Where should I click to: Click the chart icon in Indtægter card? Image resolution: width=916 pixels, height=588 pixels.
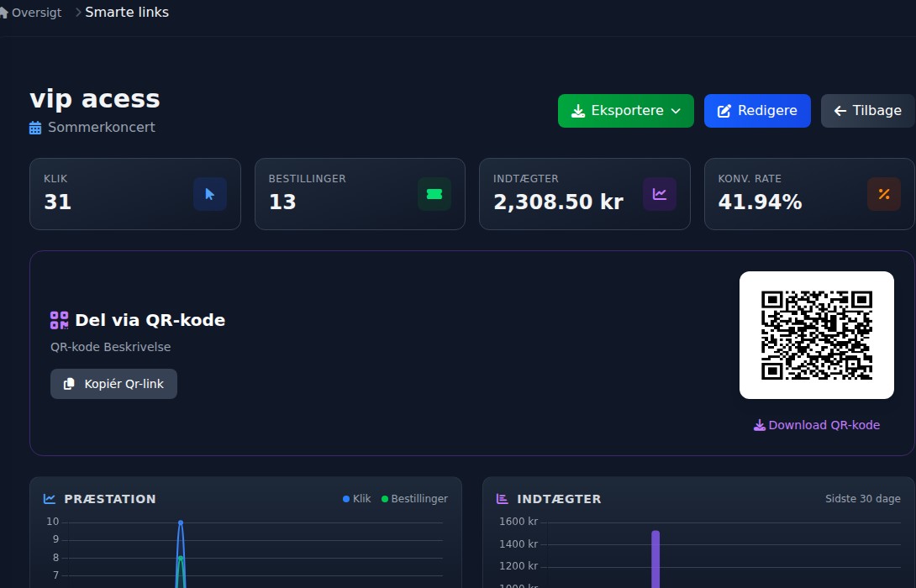coord(660,194)
